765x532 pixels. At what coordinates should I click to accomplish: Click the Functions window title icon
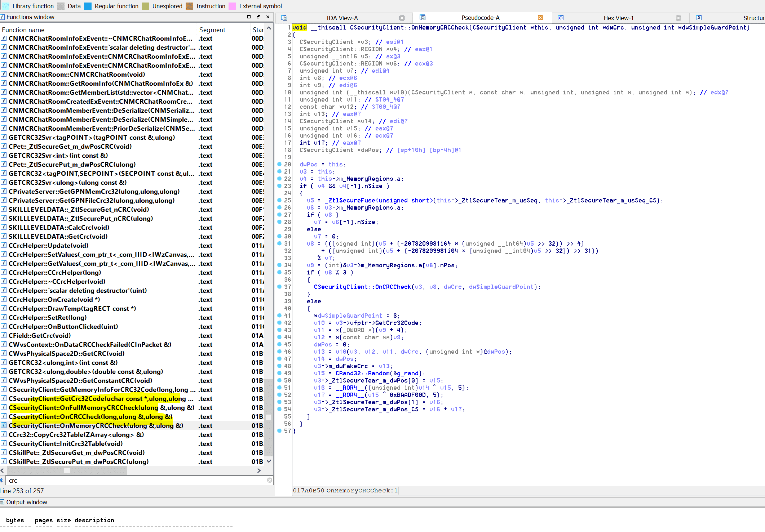(x=3, y=17)
